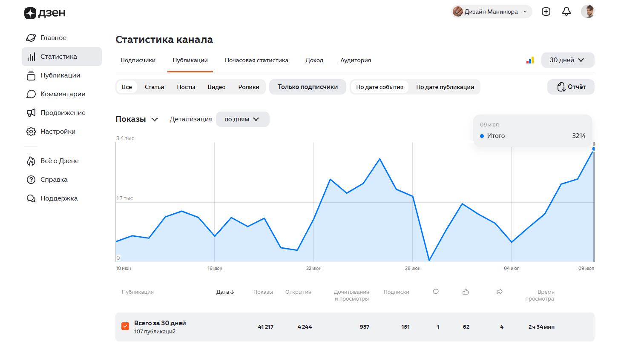Filter by Видео
Image resolution: width=644 pixels, height=347 pixels.
[216, 87]
